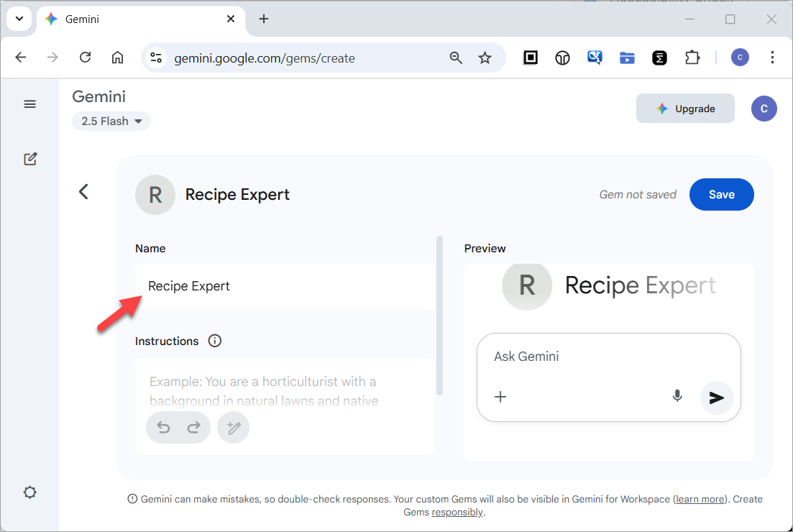793x532 pixels.
Task: Open a new browser tab
Action: (263, 19)
